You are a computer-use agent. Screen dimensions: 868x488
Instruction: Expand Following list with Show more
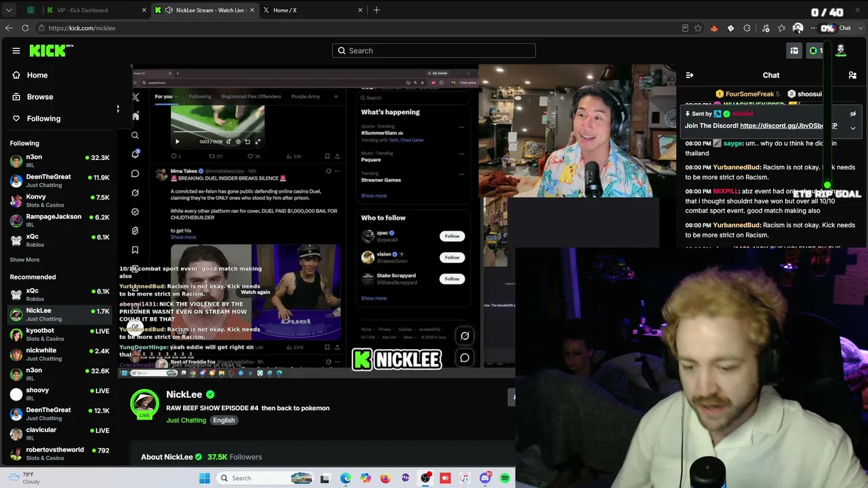(x=24, y=260)
